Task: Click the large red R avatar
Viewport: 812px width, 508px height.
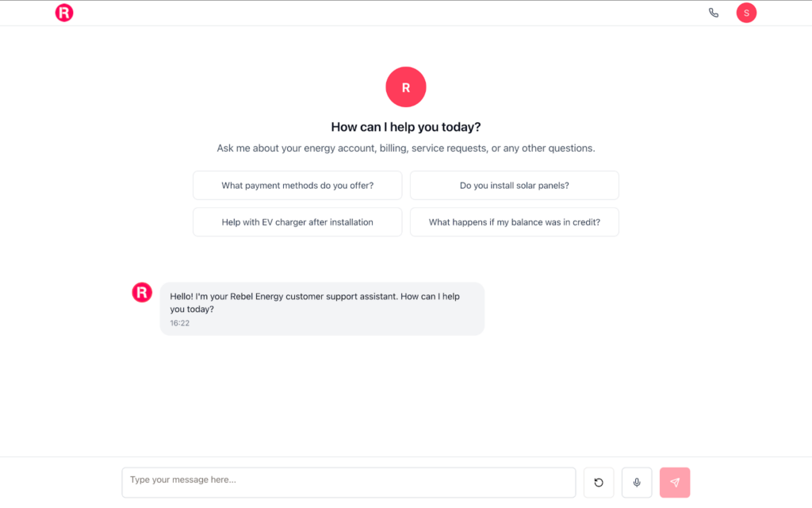Action: [x=406, y=87]
